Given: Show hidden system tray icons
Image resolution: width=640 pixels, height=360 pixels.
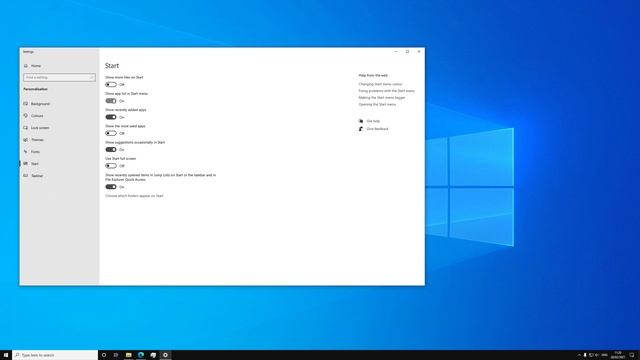Looking at the screenshot, I should [x=579, y=355].
